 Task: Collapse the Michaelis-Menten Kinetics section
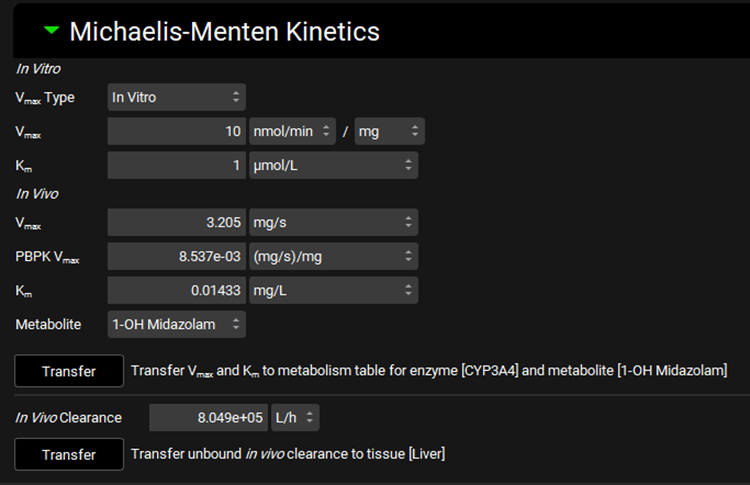click(52, 30)
